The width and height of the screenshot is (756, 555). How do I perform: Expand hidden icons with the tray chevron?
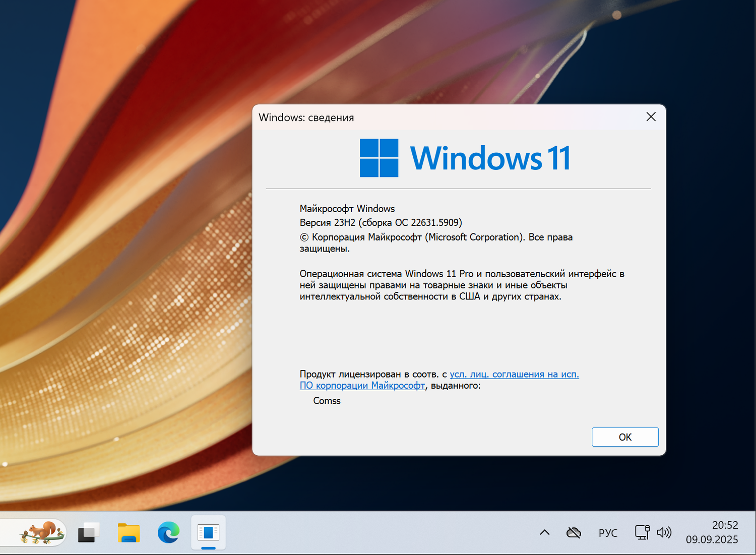[x=544, y=532]
